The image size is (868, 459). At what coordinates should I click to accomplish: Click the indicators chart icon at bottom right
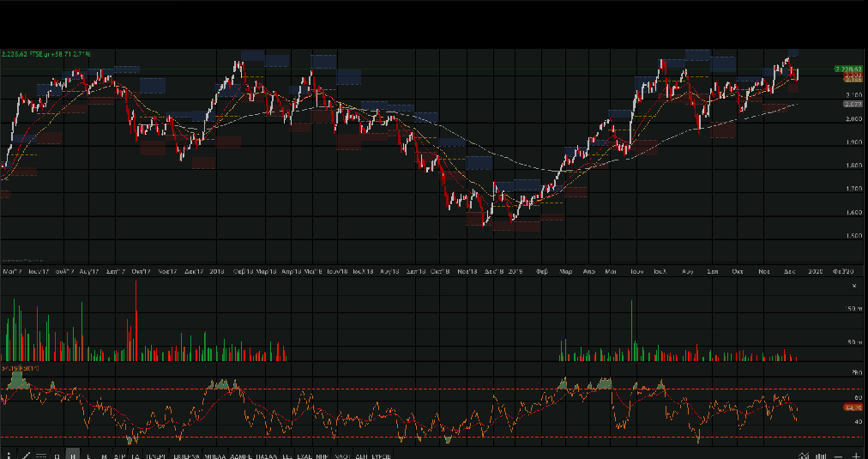[804, 455]
